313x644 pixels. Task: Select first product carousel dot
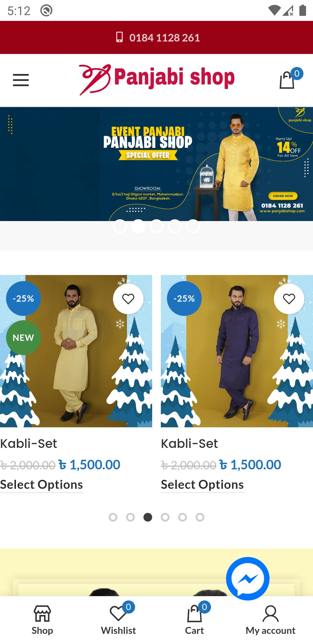click(x=113, y=517)
